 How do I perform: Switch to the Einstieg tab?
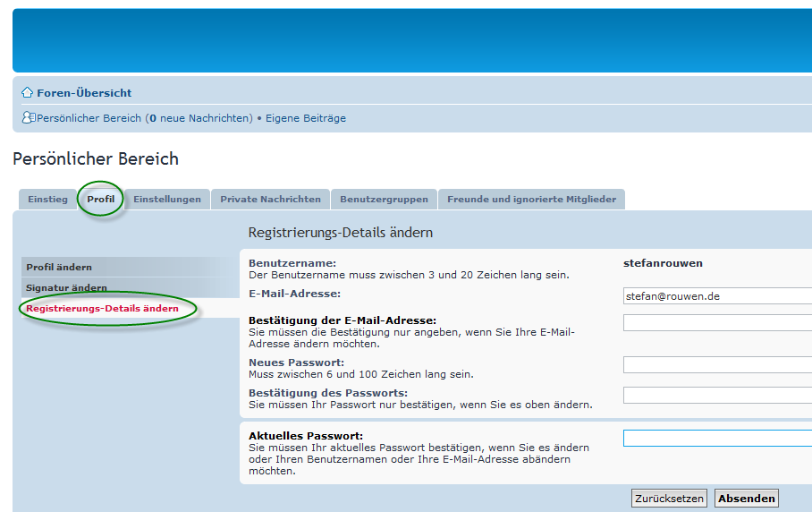(47, 200)
